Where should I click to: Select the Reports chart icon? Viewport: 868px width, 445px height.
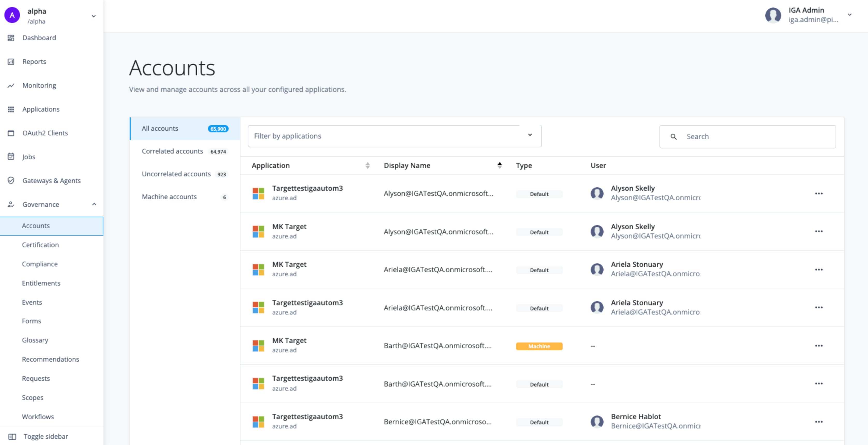coord(11,62)
